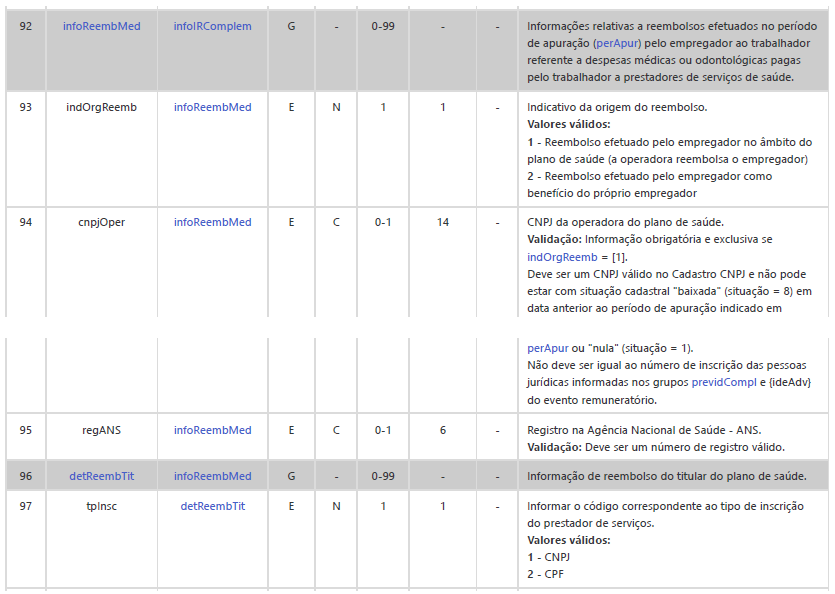This screenshot has height=594, width=835.
Task: Select the field name cnpjOper
Action: [101, 222]
